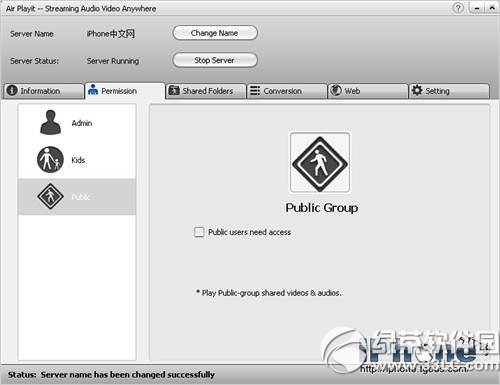
Task: Click the Setting tab's gear icon
Action: [417, 90]
